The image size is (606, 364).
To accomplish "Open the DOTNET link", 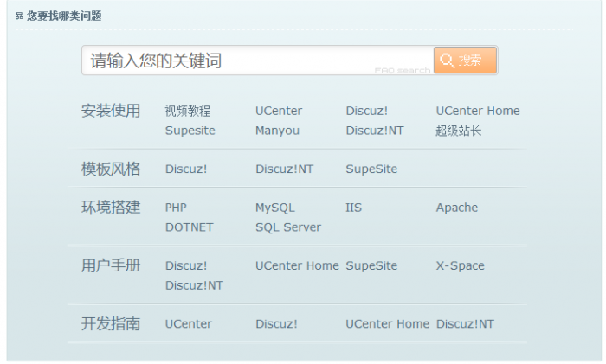I will (x=190, y=227).
